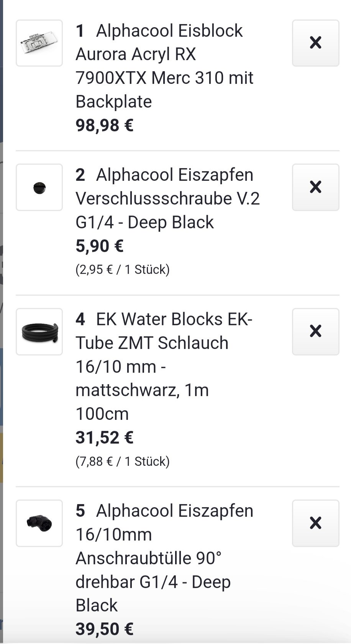The width and height of the screenshot is (351, 644).
Task: Click the 98,98 € price
Action: click(104, 125)
